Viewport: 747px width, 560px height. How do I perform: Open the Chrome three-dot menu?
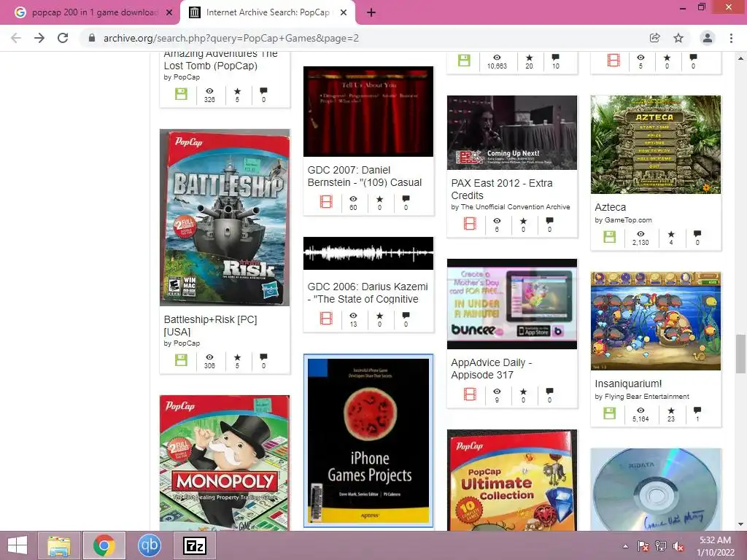(731, 38)
